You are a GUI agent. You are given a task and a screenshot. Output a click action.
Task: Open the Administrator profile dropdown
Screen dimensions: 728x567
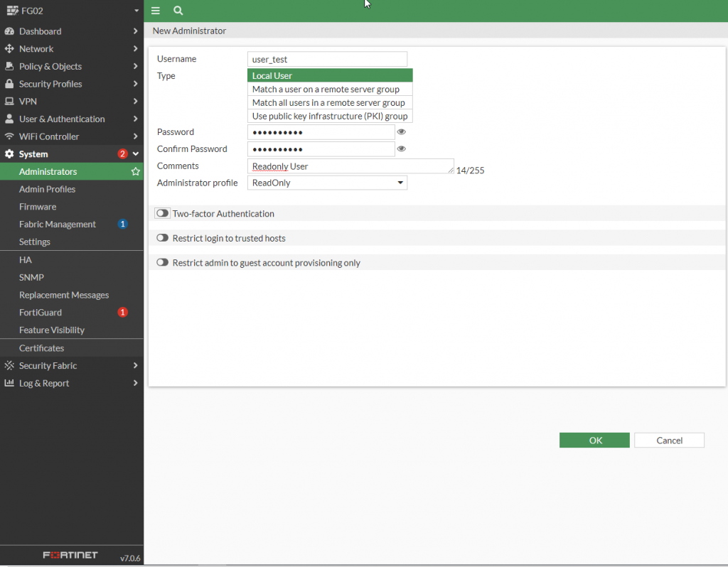pos(327,183)
